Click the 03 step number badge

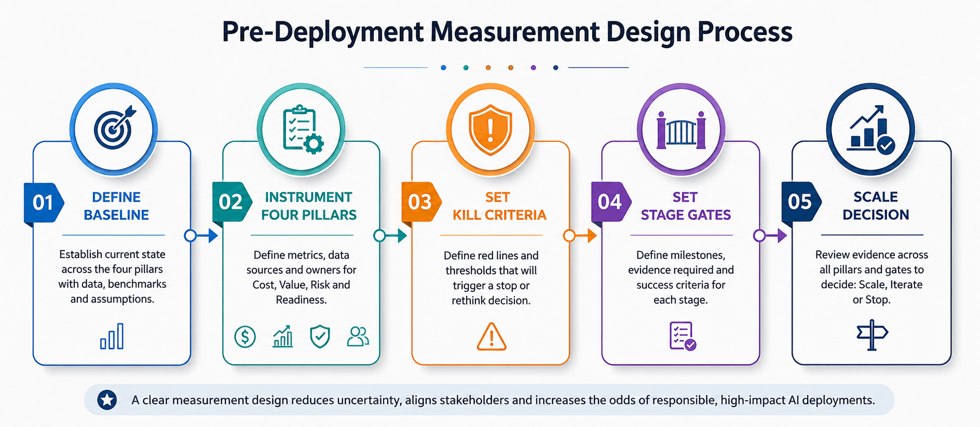click(x=421, y=202)
